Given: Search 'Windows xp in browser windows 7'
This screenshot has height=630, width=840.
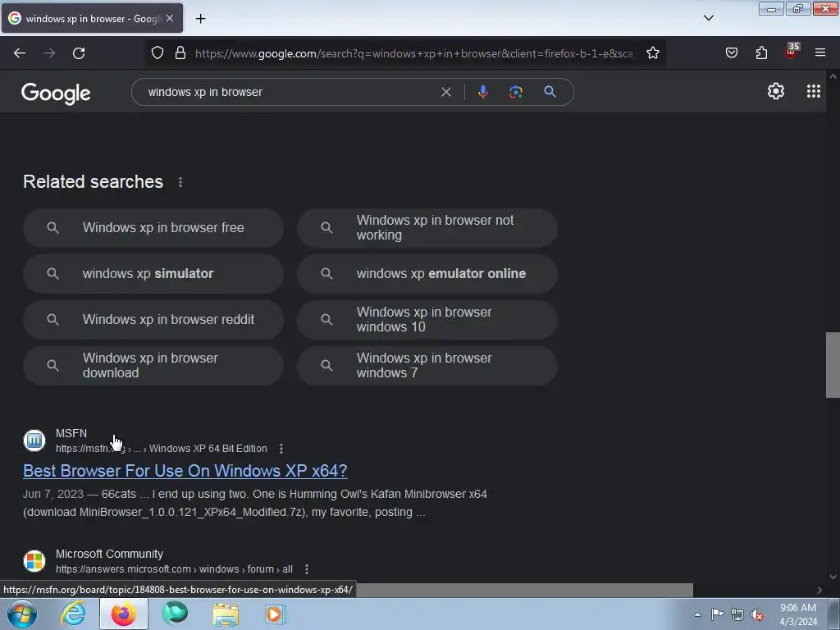Looking at the screenshot, I should pyautogui.click(x=427, y=366).
